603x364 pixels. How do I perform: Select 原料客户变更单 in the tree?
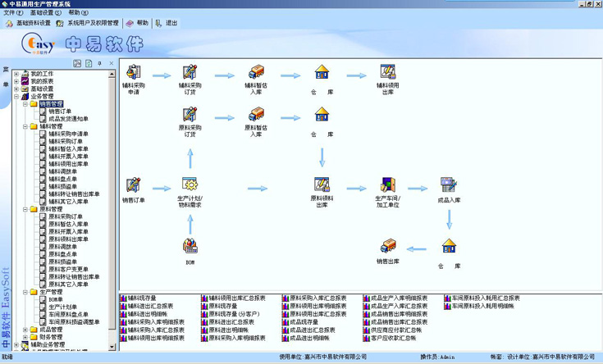pyautogui.click(x=68, y=270)
